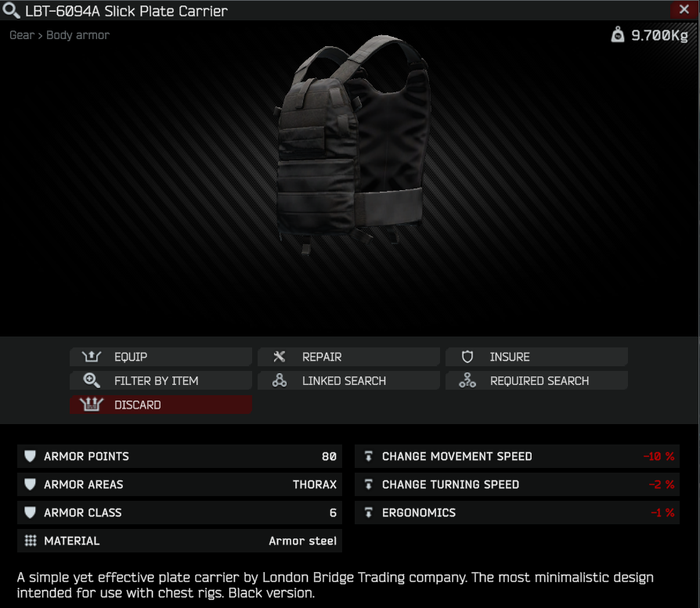Click the Insure shield icon

coord(467,357)
